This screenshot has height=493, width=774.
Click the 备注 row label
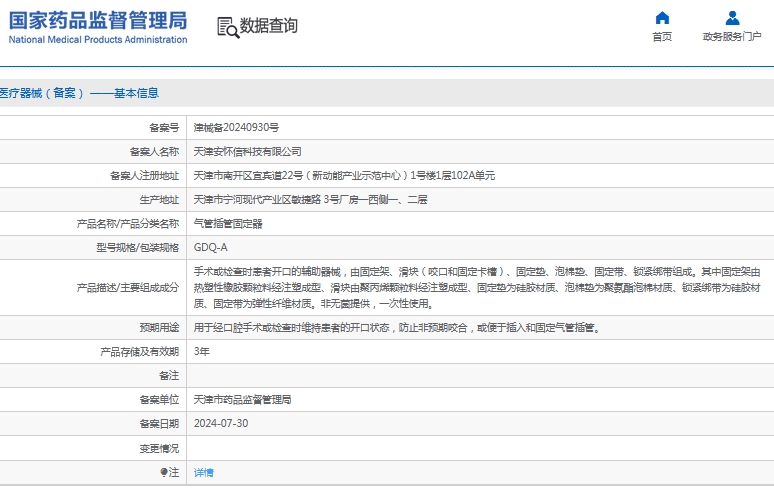[x=169, y=376]
